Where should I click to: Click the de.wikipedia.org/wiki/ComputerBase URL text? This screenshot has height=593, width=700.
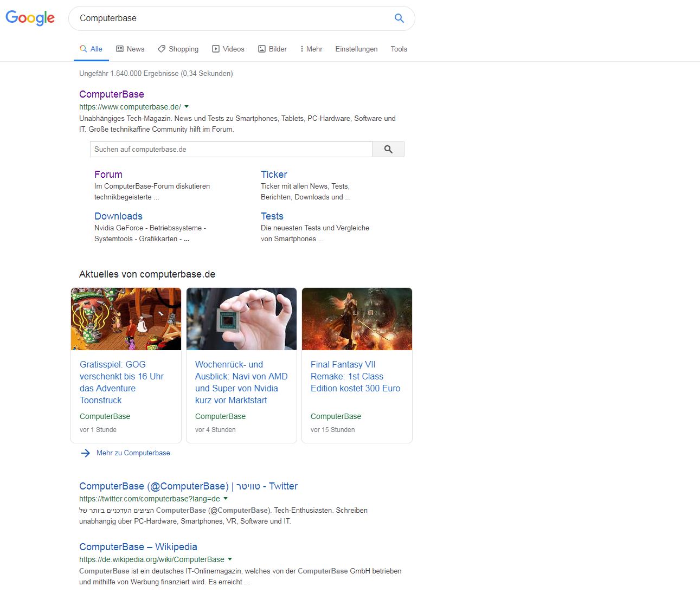point(152,559)
